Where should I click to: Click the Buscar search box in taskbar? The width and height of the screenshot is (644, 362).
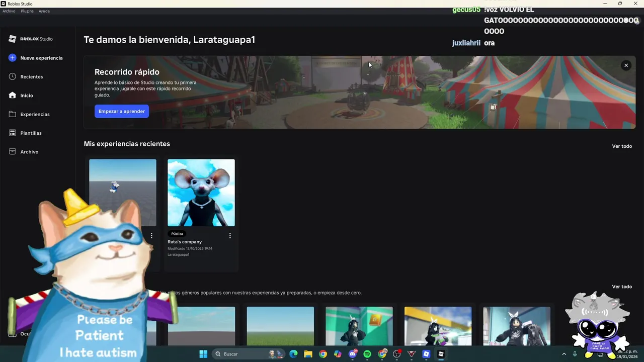pyautogui.click(x=249, y=354)
